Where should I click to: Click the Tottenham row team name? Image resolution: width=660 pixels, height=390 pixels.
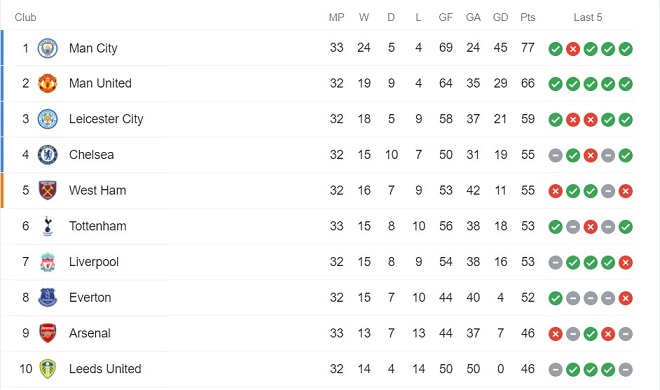pyautogui.click(x=98, y=226)
